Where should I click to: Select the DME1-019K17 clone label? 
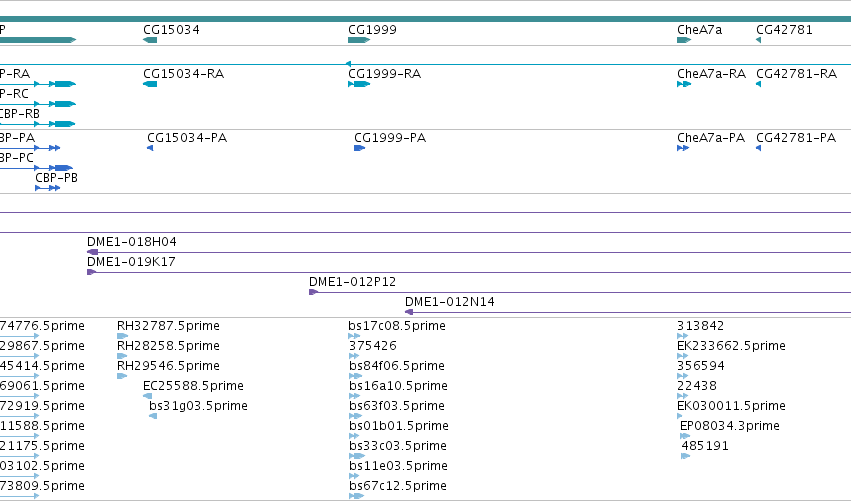(131, 262)
